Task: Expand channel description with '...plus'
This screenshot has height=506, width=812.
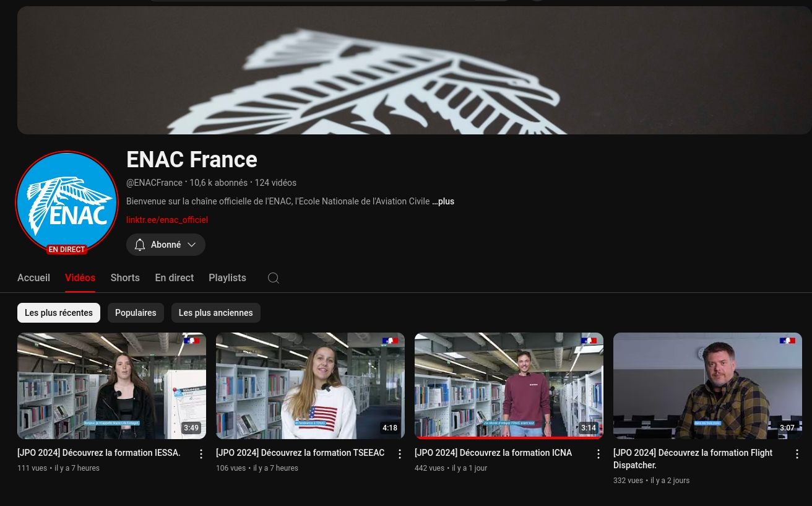Action: (443, 201)
